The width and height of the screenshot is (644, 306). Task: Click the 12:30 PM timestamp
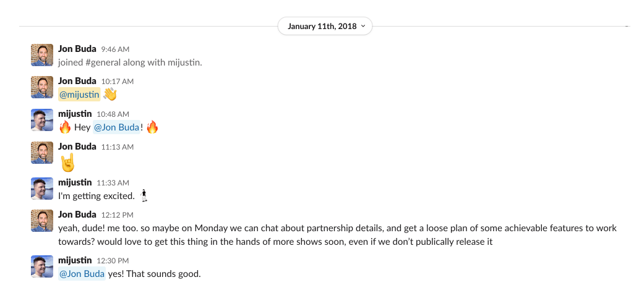113,261
